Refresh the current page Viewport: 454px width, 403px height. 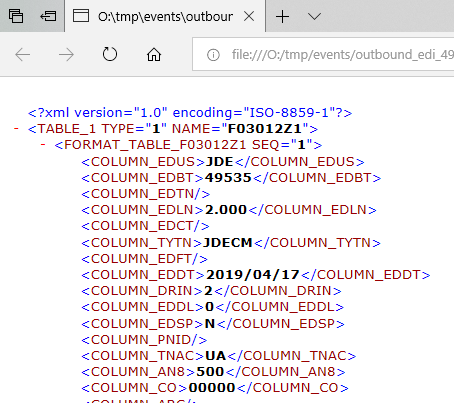(x=110, y=54)
